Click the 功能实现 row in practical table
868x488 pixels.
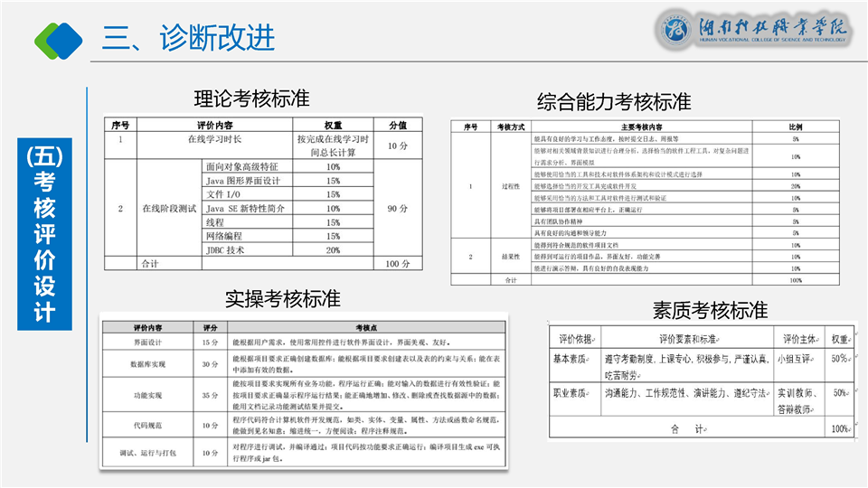148,396
